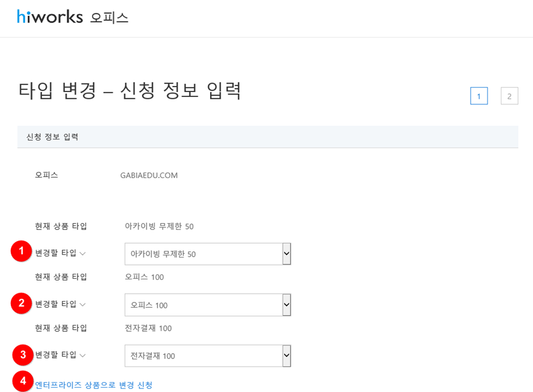The width and height of the screenshot is (533, 392).
Task: Select step 1 page indicator
Action: (478, 96)
